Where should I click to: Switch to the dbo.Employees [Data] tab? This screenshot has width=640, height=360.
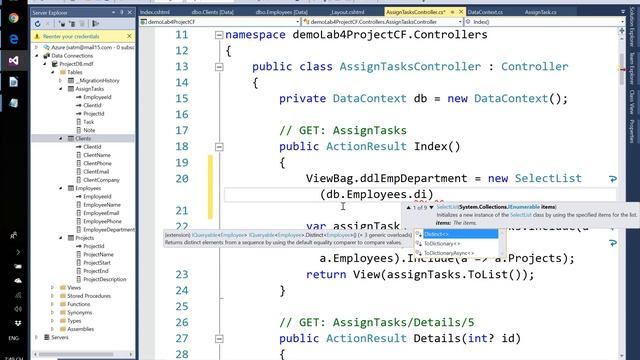282,12
